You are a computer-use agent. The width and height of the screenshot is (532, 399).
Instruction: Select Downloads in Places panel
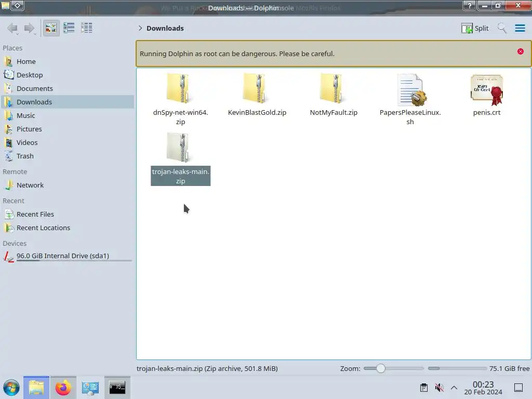(x=67, y=102)
